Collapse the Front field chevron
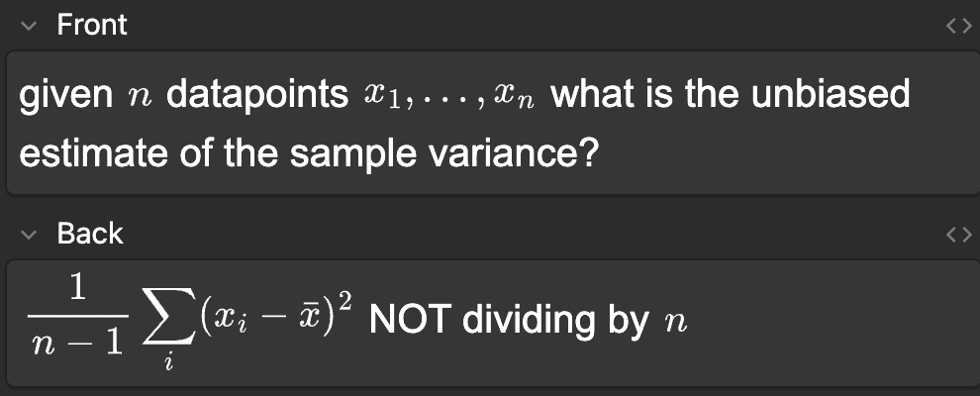This screenshot has width=980, height=396. pyautogui.click(x=30, y=26)
